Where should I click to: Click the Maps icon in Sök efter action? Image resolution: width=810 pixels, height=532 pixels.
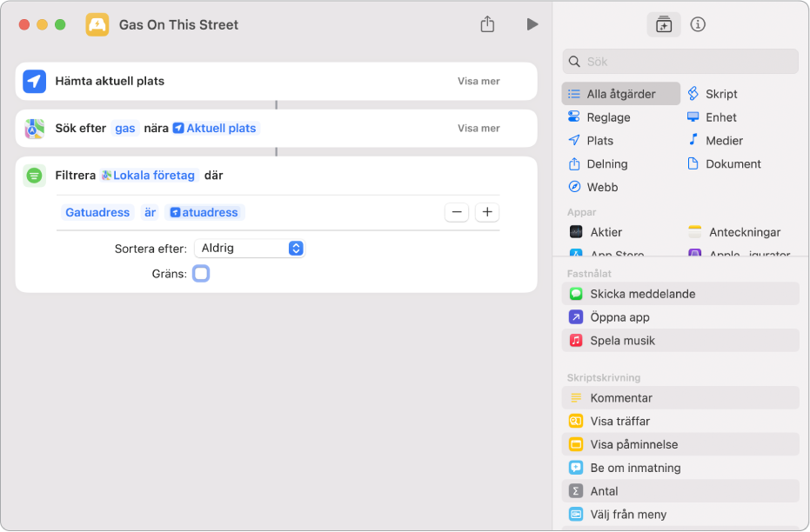coord(35,128)
